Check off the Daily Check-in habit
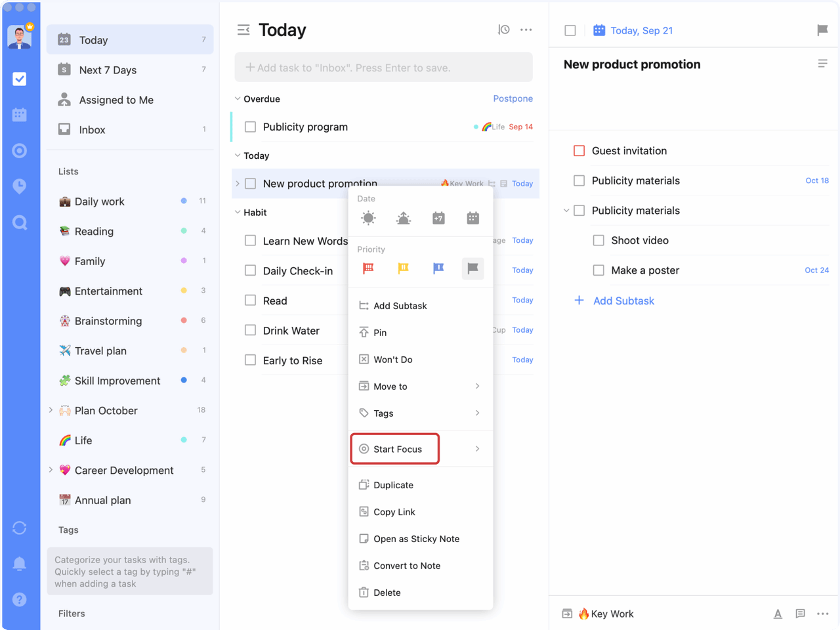The height and width of the screenshot is (630, 840). pos(250,270)
